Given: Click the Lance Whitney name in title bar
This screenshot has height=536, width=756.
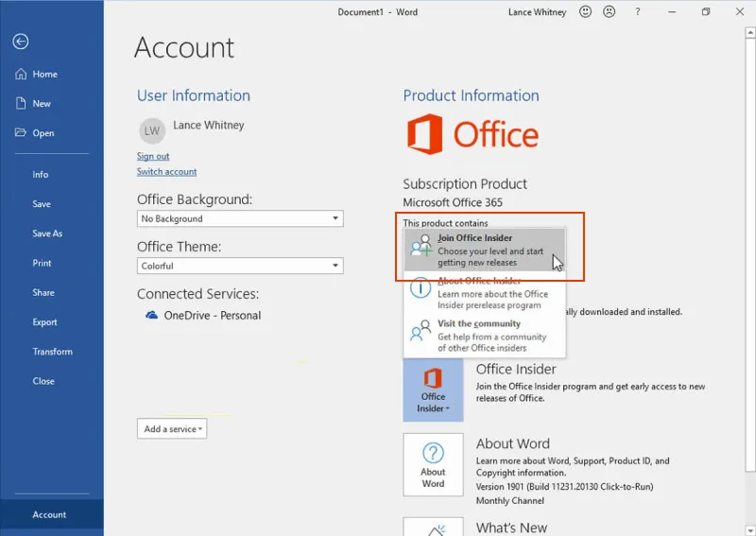Looking at the screenshot, I should point(537,12).
